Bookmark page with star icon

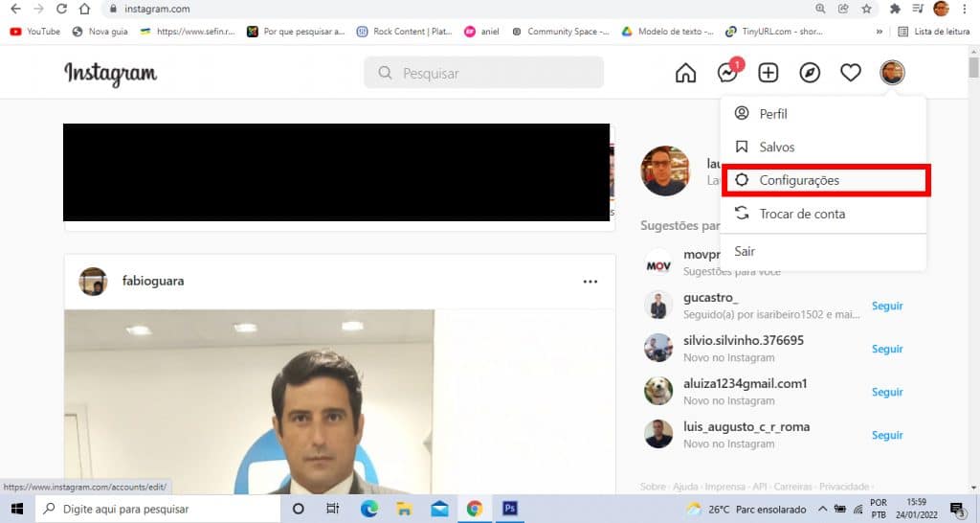(866, 9)
